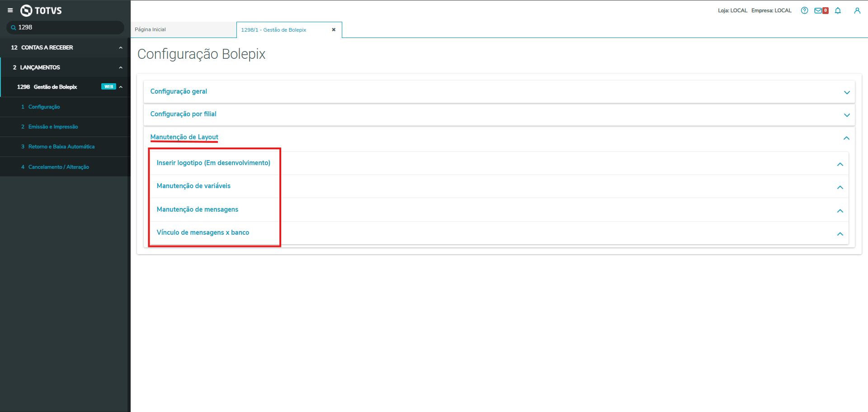Open the messages envelope icon
Viewport: 868px width, 412px height.
click(x=818, y=10)
